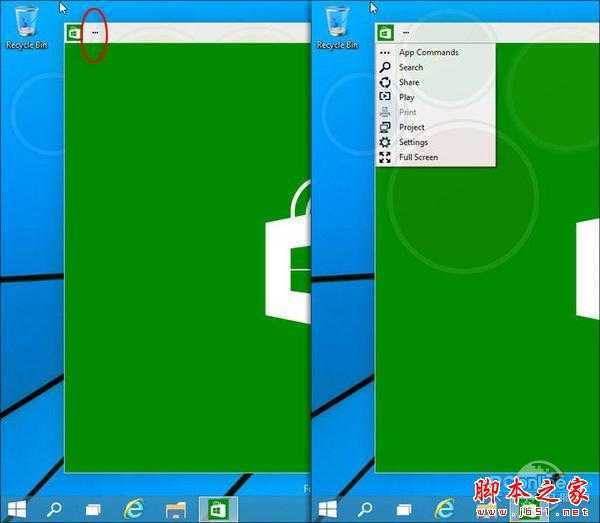Select Share in the Store dropdown menu
Image resolution: width=600 pixels, height=523 pixels.
click(436, 82)
